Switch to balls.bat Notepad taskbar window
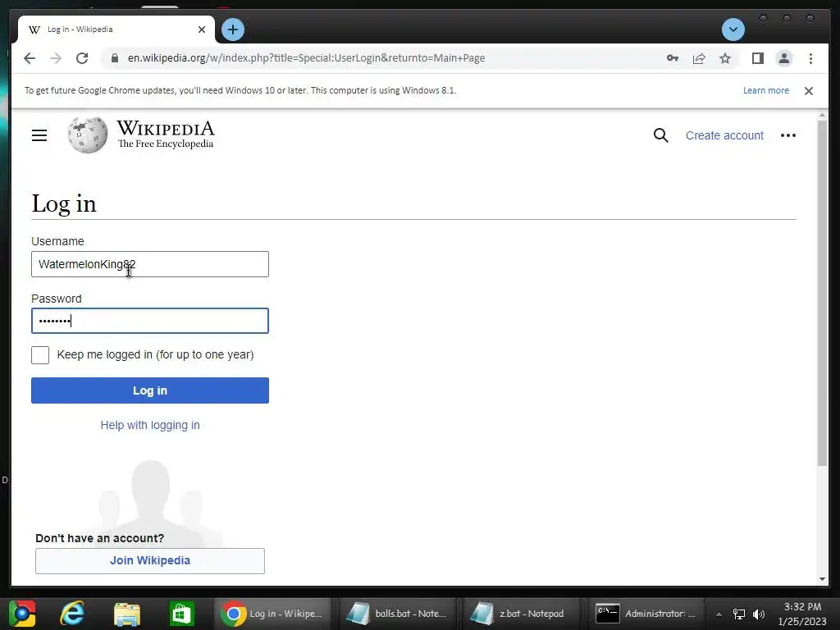This screenshot has height=630, width=840. pyautogui.click(x=396, y=614)
